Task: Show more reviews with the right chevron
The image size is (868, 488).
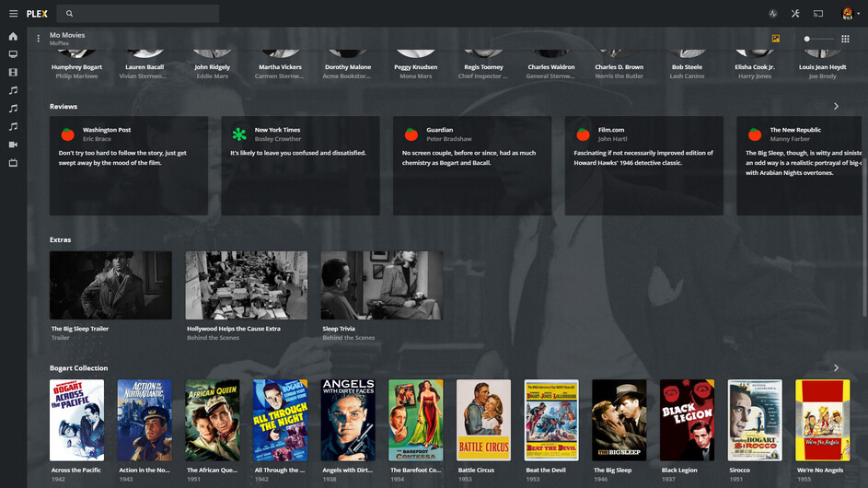Action: 836,107
